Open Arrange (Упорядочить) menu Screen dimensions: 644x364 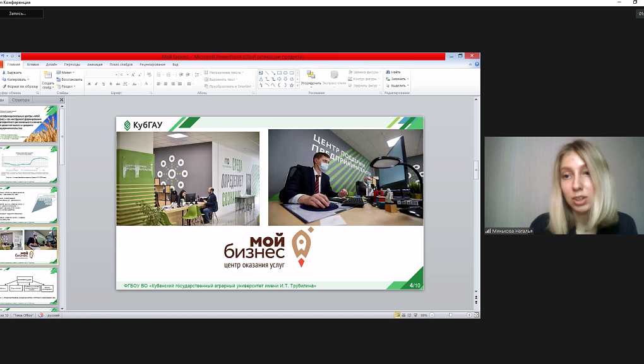tap(311, 79)
